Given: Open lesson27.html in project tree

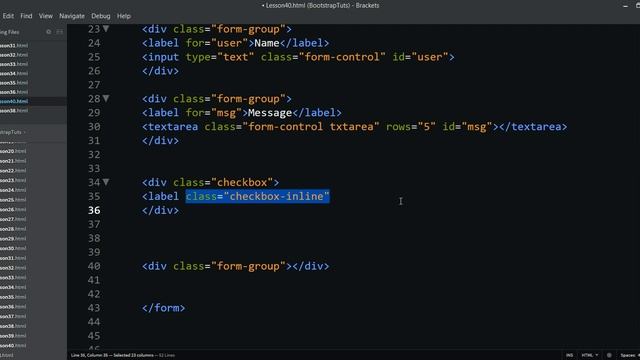Looking at the screenshot, I should click(13, 219).
